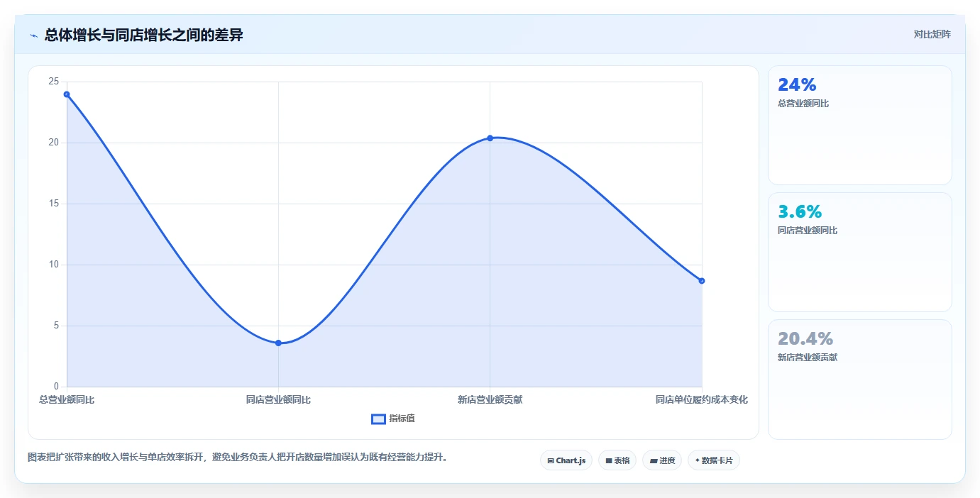Click the 总营业额同比 x-axis label
Viewport: 980px width, 498px height.
pos(67,400)
